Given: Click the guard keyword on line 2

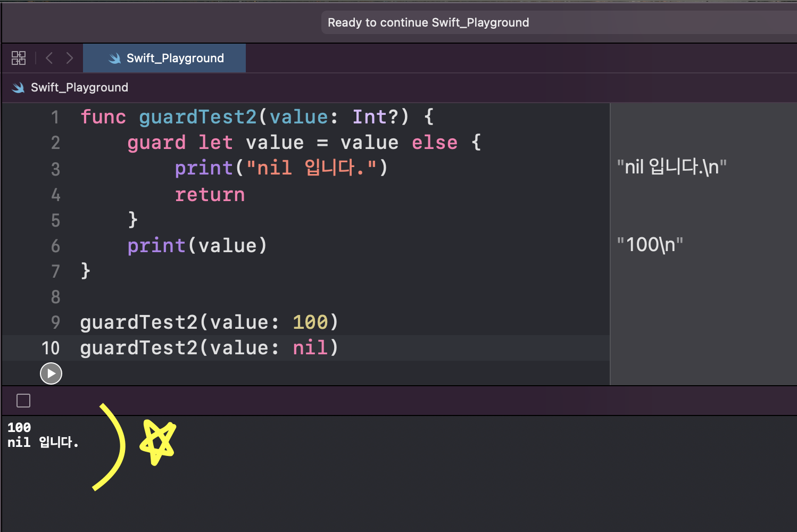Looking at the screenshot, I should click(156, 142).
